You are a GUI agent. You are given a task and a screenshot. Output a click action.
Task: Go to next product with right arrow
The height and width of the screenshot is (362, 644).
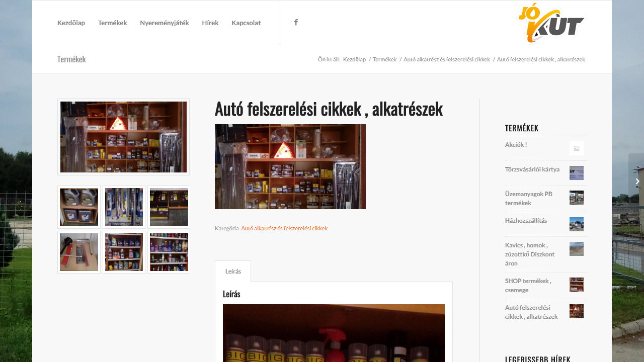pos(636,182)
